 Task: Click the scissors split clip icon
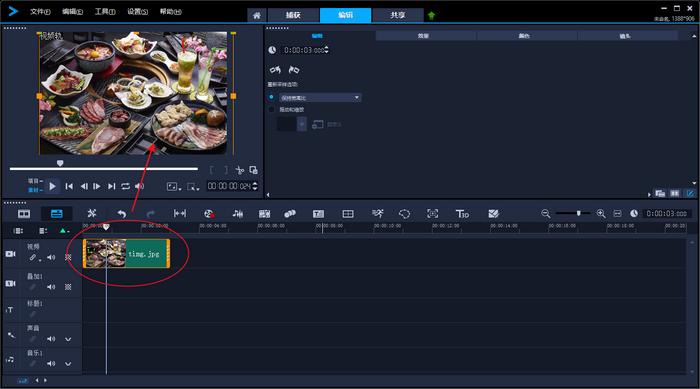pos(240,170)
